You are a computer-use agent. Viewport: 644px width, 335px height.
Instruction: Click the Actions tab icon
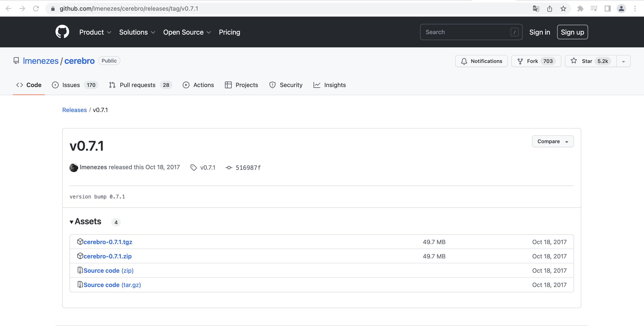click(186, 85)
